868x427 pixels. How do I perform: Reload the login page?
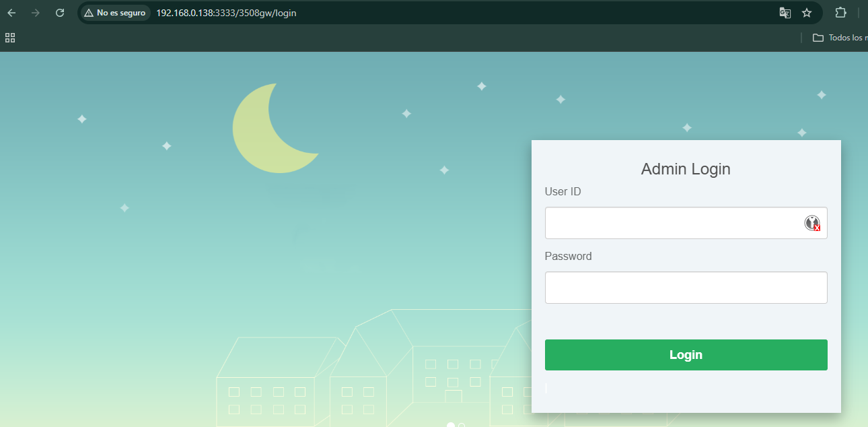coord(60,13)
